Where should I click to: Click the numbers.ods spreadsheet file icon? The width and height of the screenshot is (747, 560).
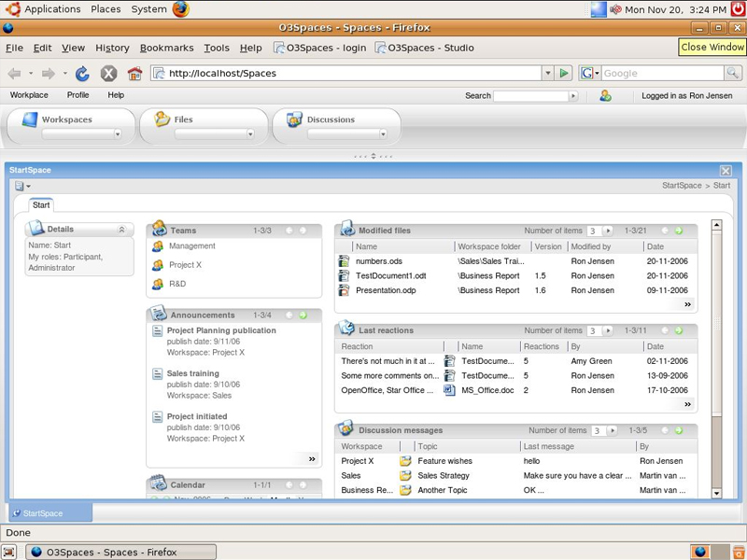pos(344,261)
